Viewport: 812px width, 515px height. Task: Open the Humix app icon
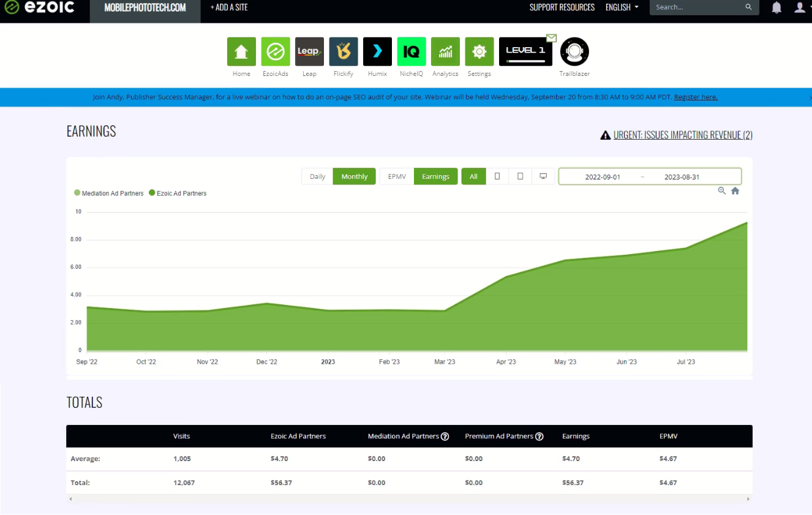tap(377, 51)
